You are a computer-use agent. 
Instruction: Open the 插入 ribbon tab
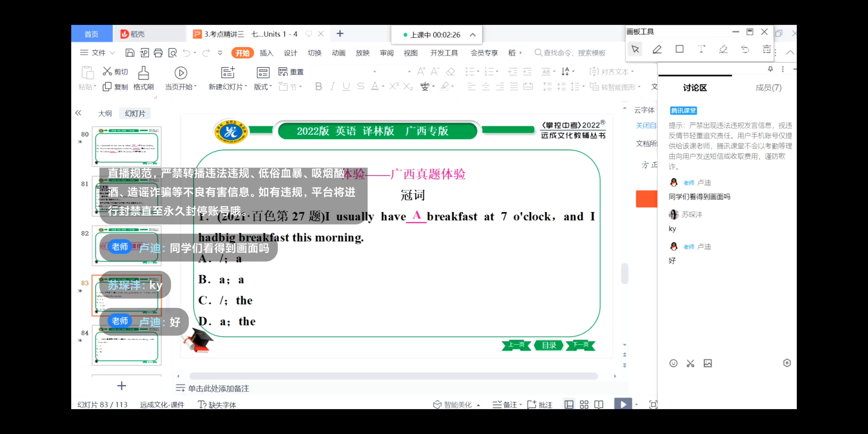(266, 53)
